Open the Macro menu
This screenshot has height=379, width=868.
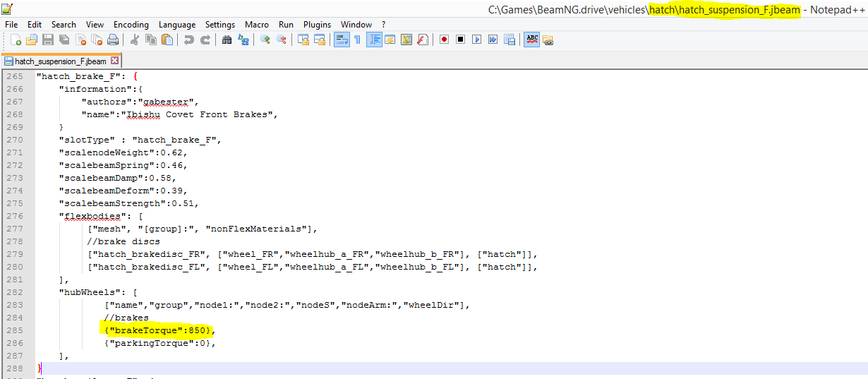click(257, 24)
